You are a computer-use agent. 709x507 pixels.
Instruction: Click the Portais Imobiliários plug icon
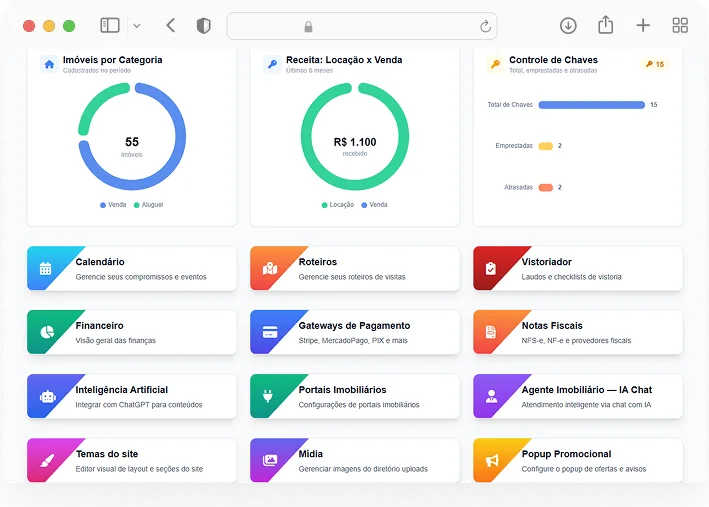[268, 396]
